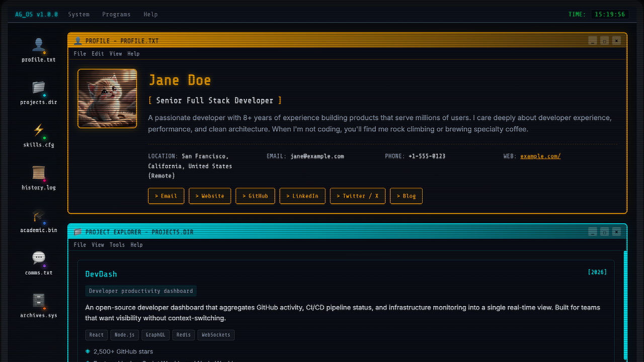Open the archives.sys cabinet icon
Image resolution: width=644 pixels, height=362 pixels.
[39, 307]
